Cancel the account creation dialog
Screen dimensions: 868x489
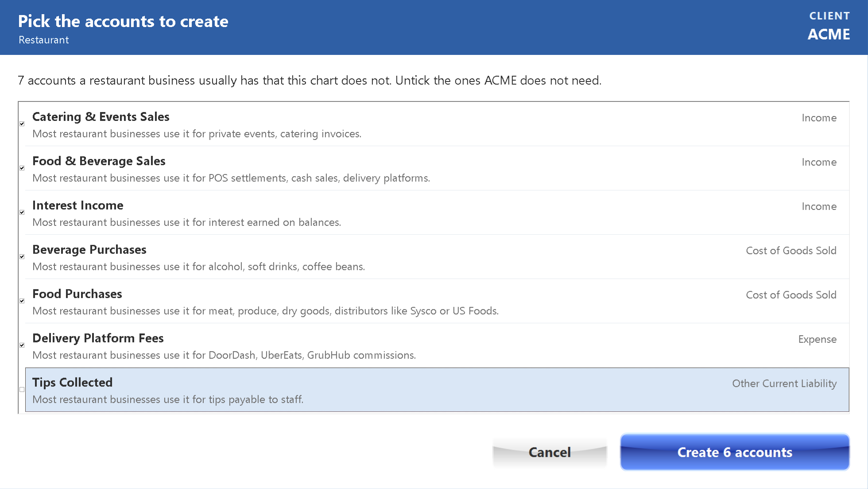550,452
